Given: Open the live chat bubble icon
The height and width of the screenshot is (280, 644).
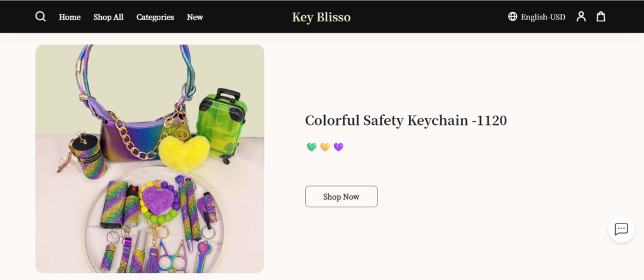Looking at the screenshot, I should click(621, 229).
